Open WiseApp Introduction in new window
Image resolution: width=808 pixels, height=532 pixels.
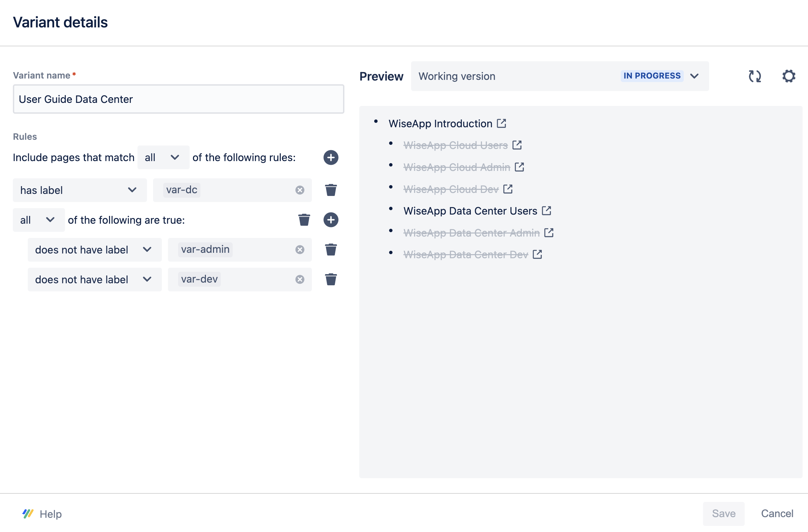pos(501,123)
